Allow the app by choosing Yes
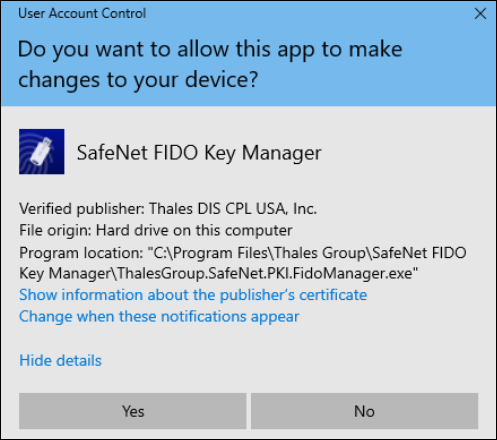The width and height of the screenshot is (497, 440). tap(133, 411)
